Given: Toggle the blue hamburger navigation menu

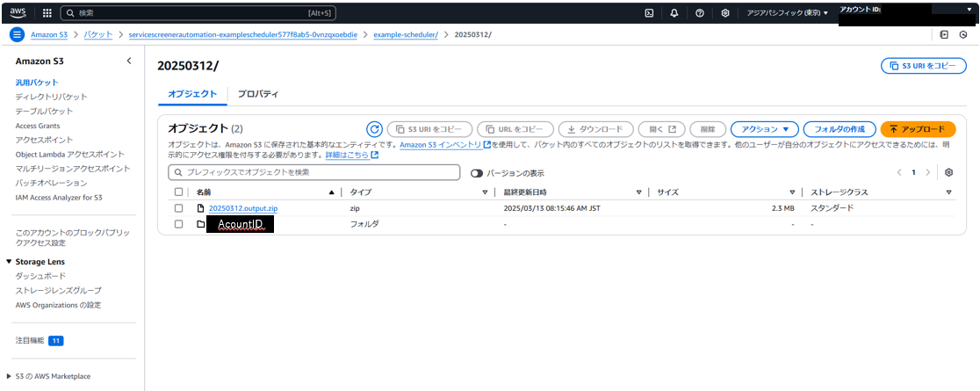Looking at the screenshot, I should point(17,34).
